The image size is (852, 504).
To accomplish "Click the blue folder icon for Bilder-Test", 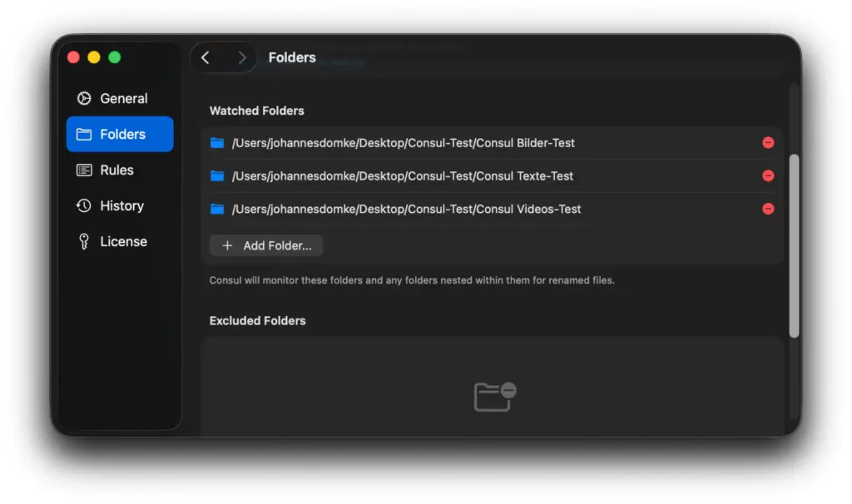I will point(217,143).
